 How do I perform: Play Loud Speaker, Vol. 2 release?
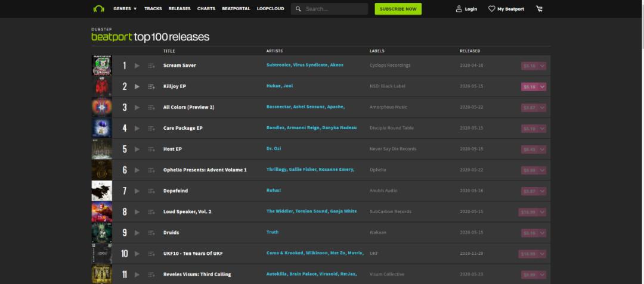tap(137, 212)
